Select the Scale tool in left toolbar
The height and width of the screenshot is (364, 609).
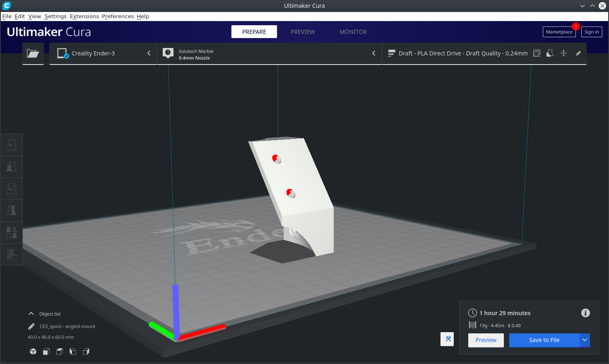12,167
